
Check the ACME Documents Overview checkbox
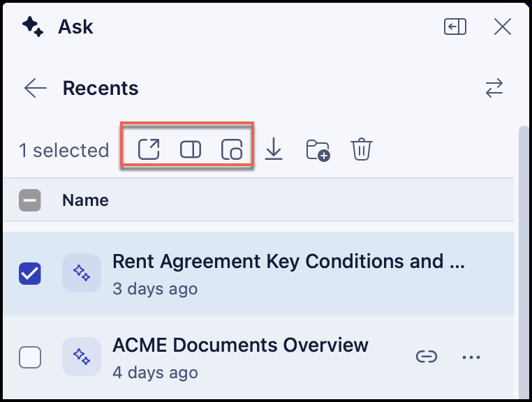[30, 357]
